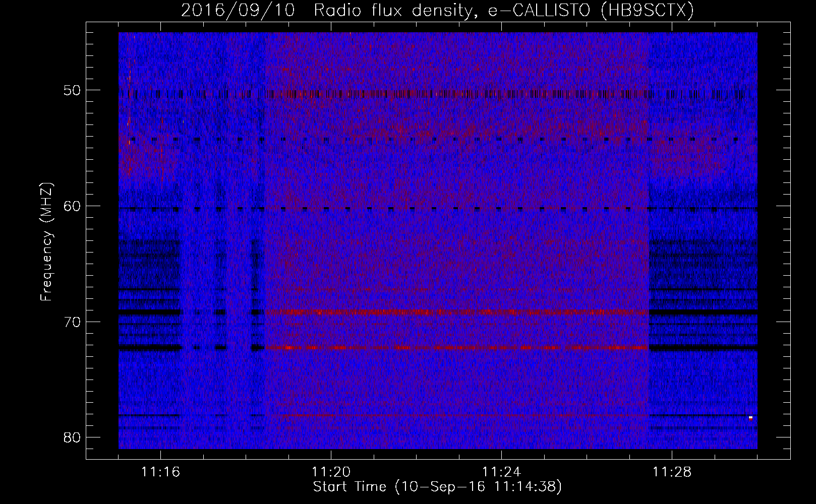Click the '11:28' time tick label
This screenshot has width=816, height=504.
tap(672, 472)
